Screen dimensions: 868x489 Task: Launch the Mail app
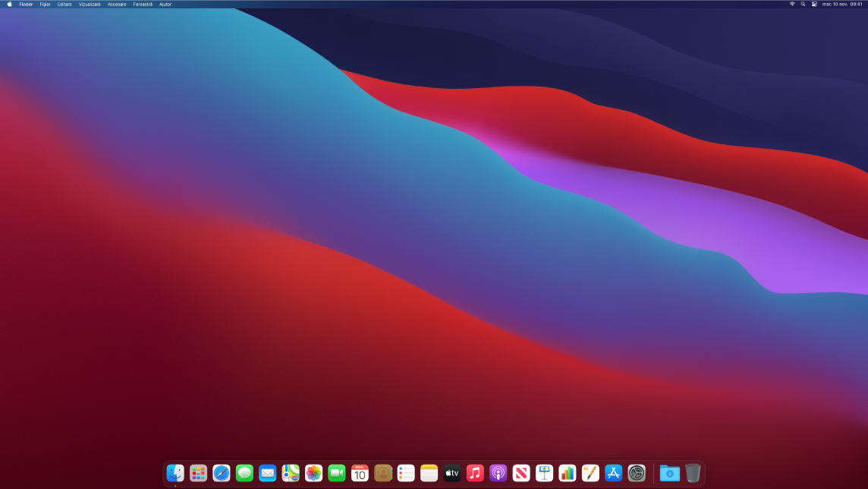267,473
